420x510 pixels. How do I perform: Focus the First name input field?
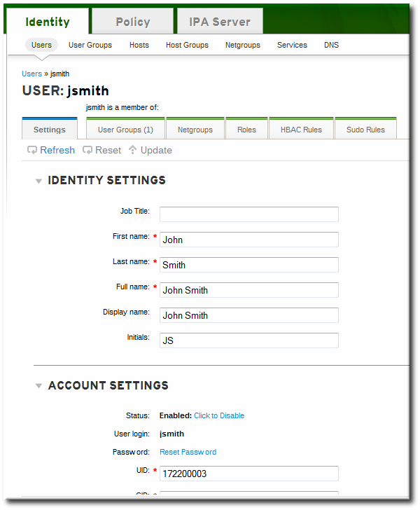click(248, 240)
